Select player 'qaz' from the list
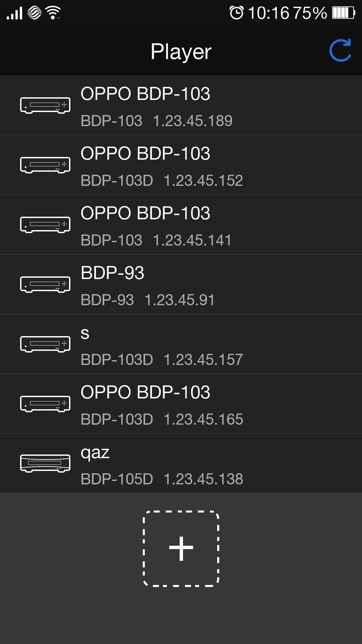362x644 pixels. point(181,463)
